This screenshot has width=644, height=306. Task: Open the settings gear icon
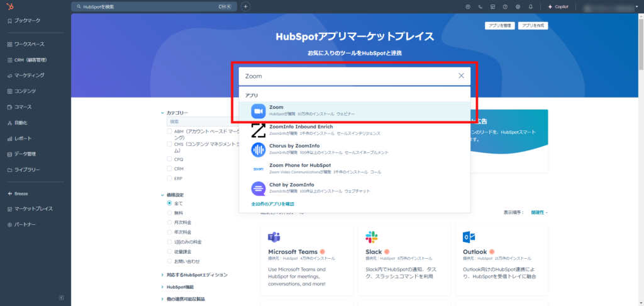click(x=518, y=6)
